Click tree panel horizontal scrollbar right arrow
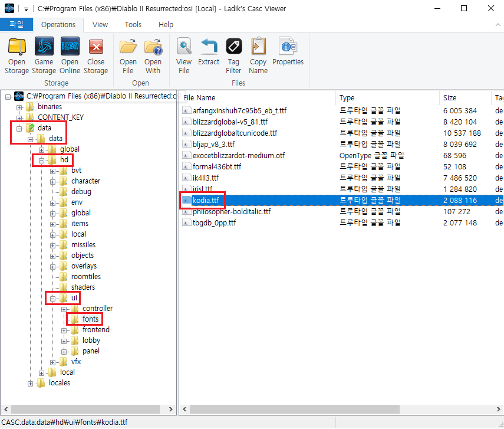The image size is (504, 429). pyautogui.click(x=171, y=409)
